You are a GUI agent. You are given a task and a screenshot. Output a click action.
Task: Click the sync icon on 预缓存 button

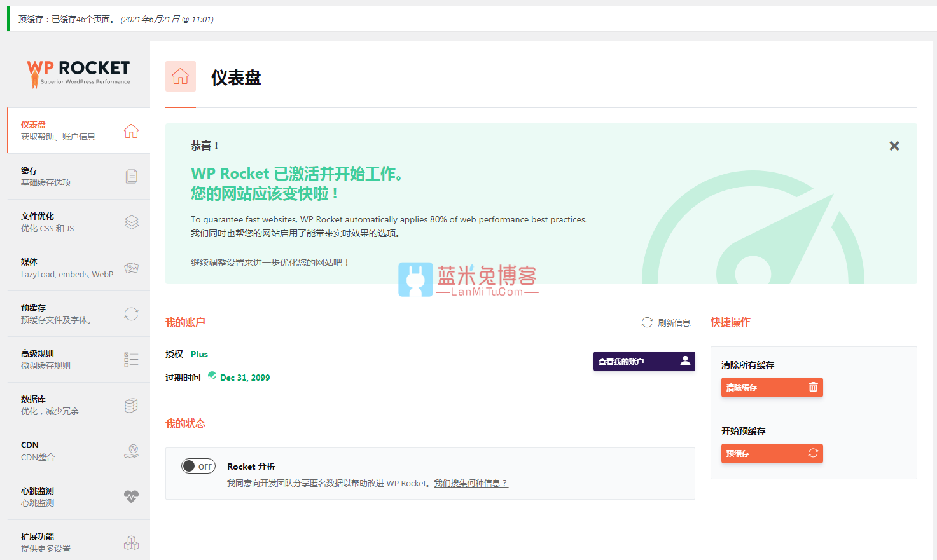pyautogui.click(x=813, y=453)
